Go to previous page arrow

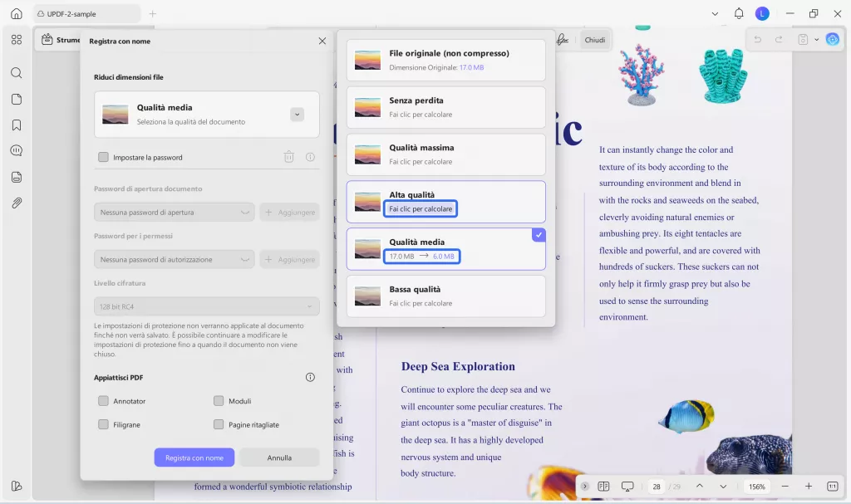(700, 486)
